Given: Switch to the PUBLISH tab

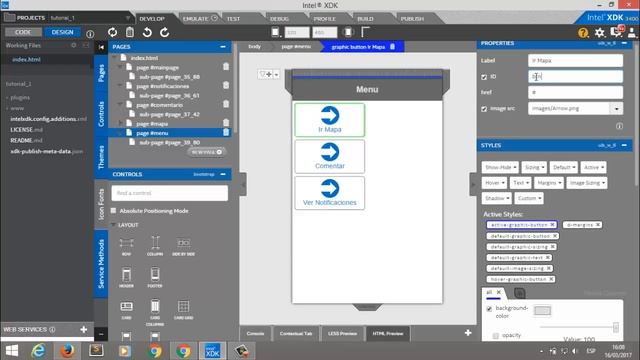Looking at the screenshot, I should (412, 19).
